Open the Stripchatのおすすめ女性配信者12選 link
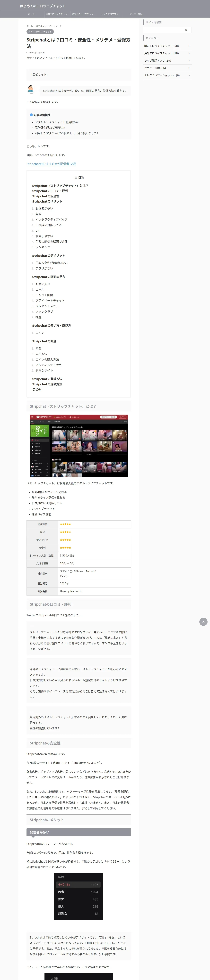 point(51,164)
